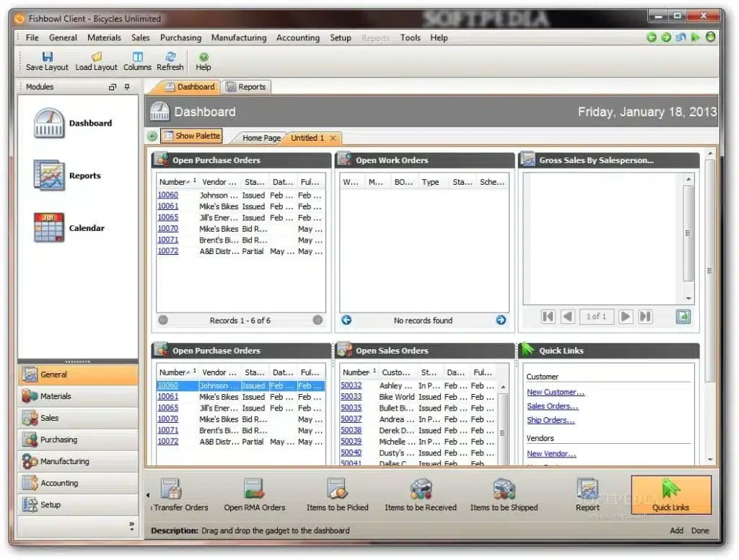The width and height of the screenshot is (739, 560).
Task: Open purchase order 10072 in top panel
Action: 167,251
